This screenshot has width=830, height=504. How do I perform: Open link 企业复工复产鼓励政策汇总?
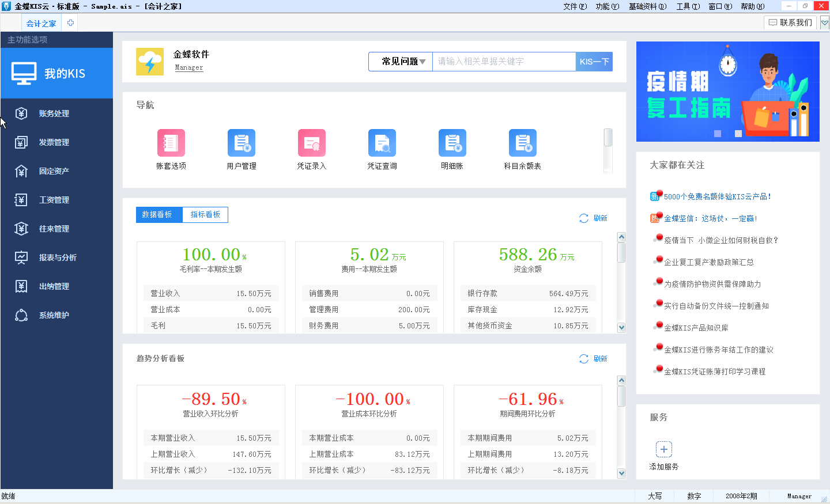[x=709, y=262]
